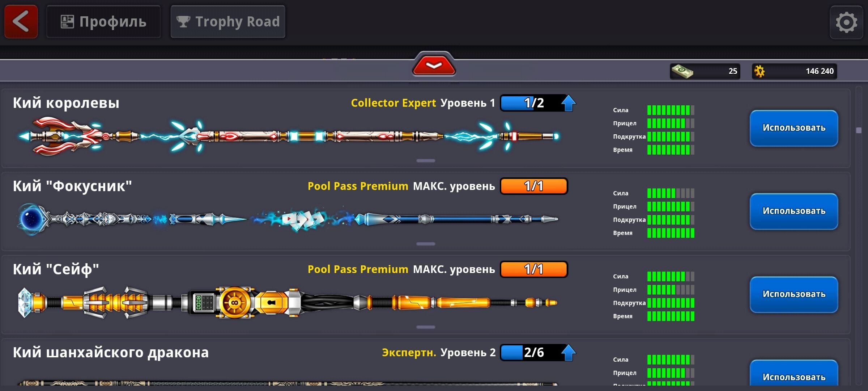Image resolution: width=868 pixels, height=391 pixels.
Task: Open the Профиль tab
Action: 103,22
